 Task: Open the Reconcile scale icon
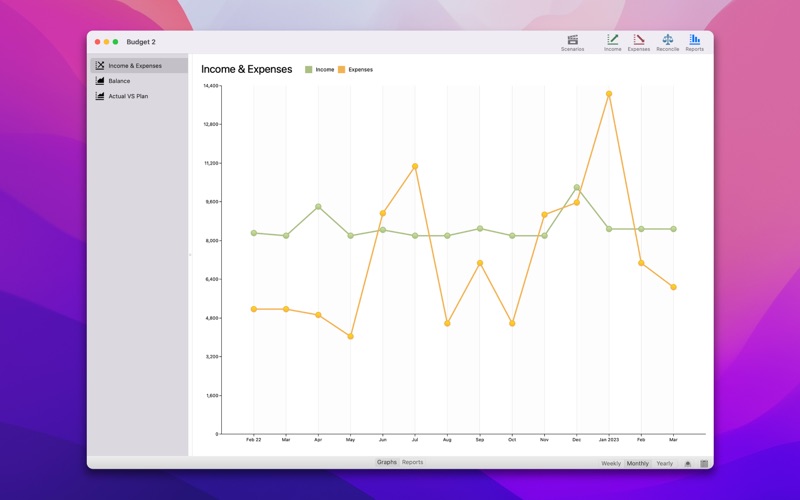tap(667, 42)
